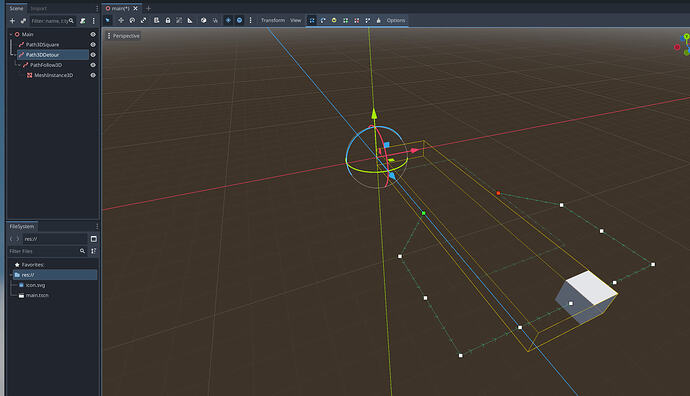Show list of selectable nodes tool

click(x=156, y=20)
